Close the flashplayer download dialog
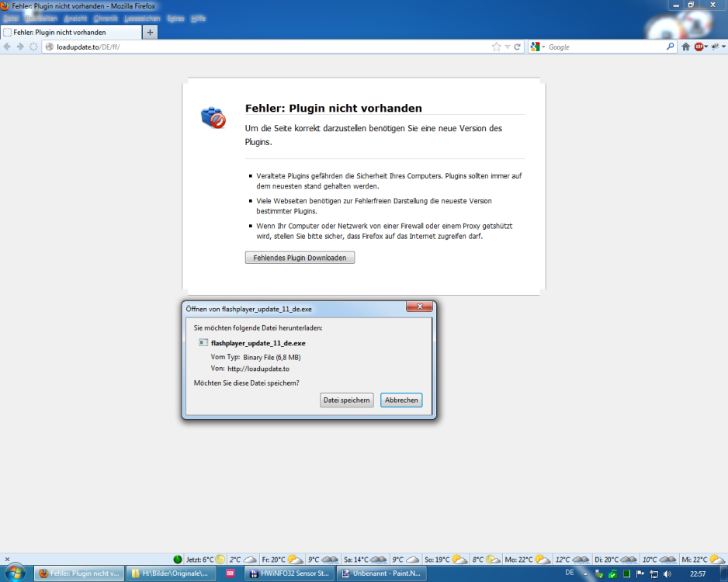728x582 pixels. pos(419,307)
